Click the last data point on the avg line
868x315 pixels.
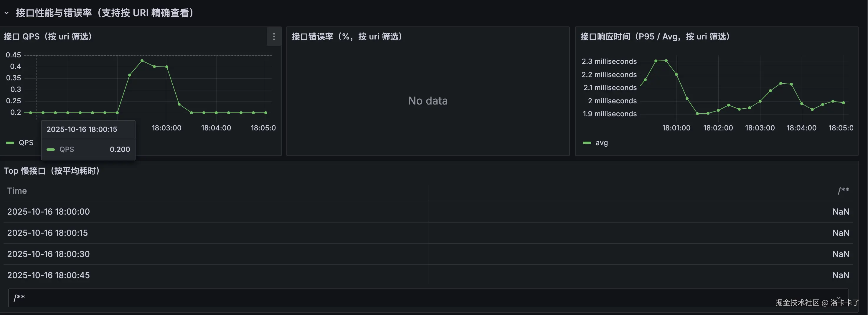tap(844, 103)
